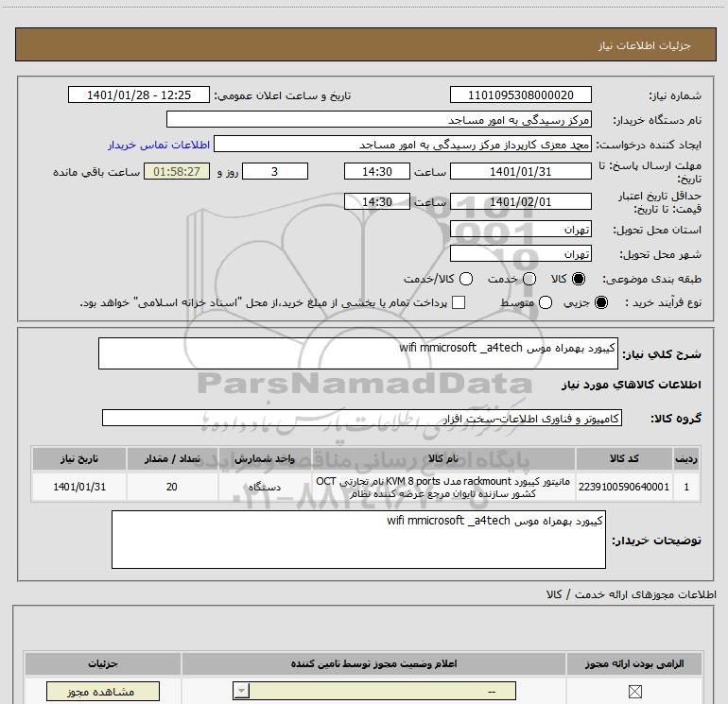The width and height of the screenshot is (728, 704).
Task: Select the کالا/خدمت radio button
Action: [x=466, y=279]
